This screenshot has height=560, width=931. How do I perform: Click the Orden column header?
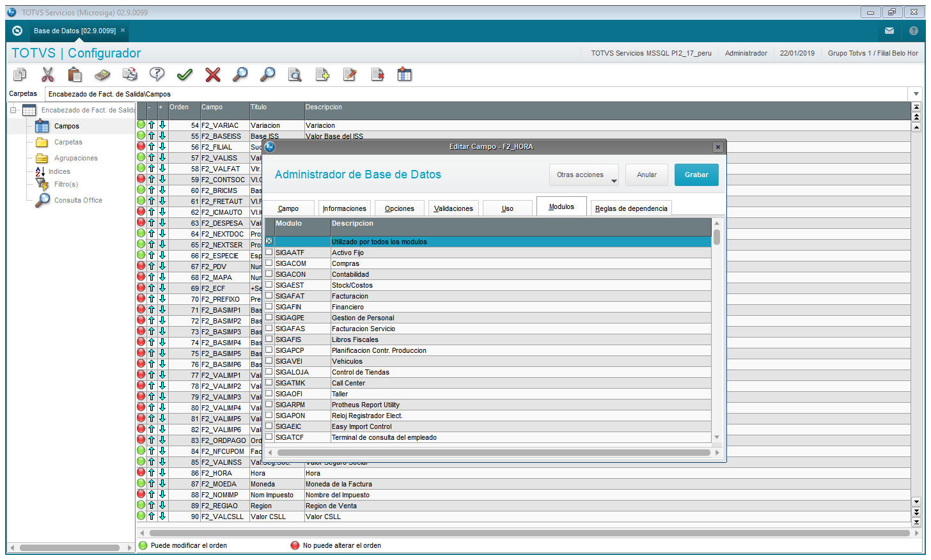point(184,111)
